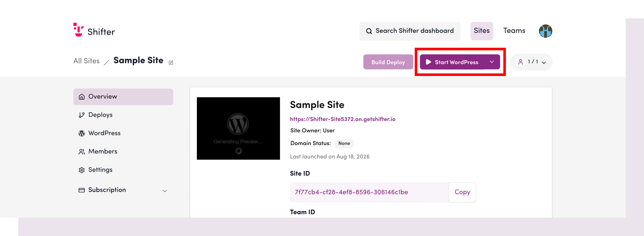Screen dimensions: 644x236
Task: Open the getshifter.io site URL link
Action: tap(343, 119)
